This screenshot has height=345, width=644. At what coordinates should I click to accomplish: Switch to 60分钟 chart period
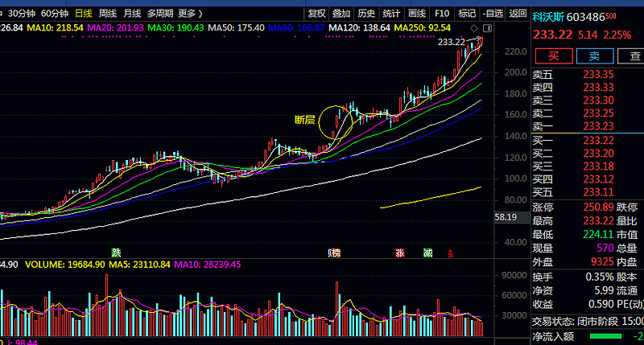[55, 14]
